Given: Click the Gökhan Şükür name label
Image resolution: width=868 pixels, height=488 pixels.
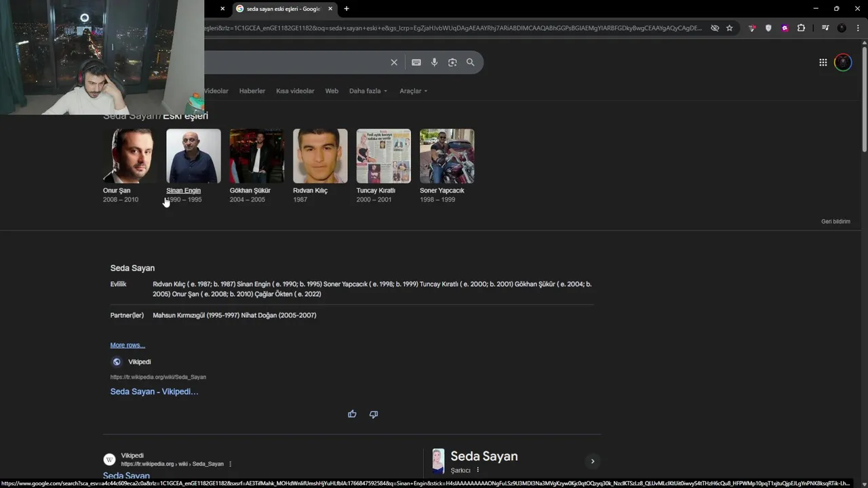Looking at the screenshot, I should [x=250, y=190].
